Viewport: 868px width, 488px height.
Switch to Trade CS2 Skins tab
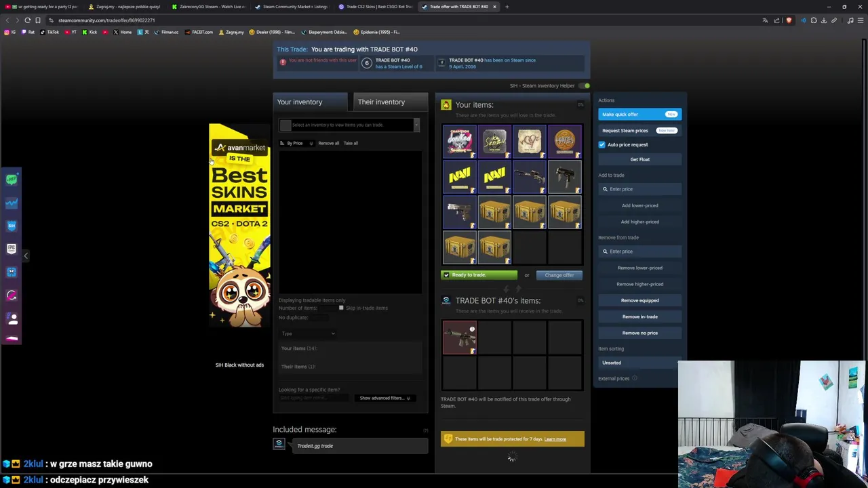pyautogui.click(x=376, y=7)
